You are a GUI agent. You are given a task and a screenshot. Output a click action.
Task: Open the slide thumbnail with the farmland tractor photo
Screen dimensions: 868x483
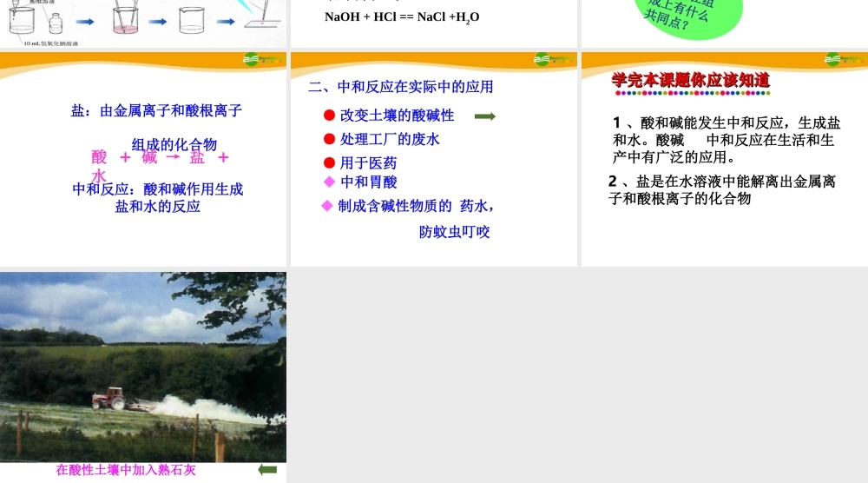[143, 377]
